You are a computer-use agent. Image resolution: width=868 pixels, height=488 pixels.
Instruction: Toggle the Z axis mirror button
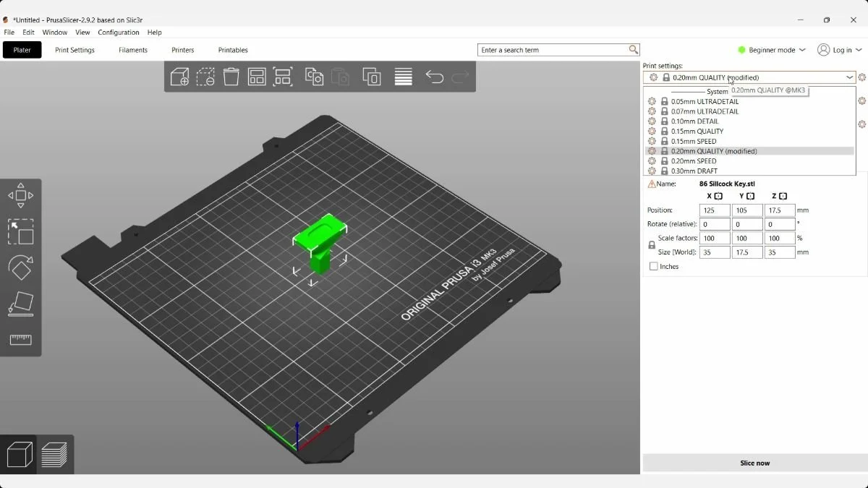click(783, 196)
